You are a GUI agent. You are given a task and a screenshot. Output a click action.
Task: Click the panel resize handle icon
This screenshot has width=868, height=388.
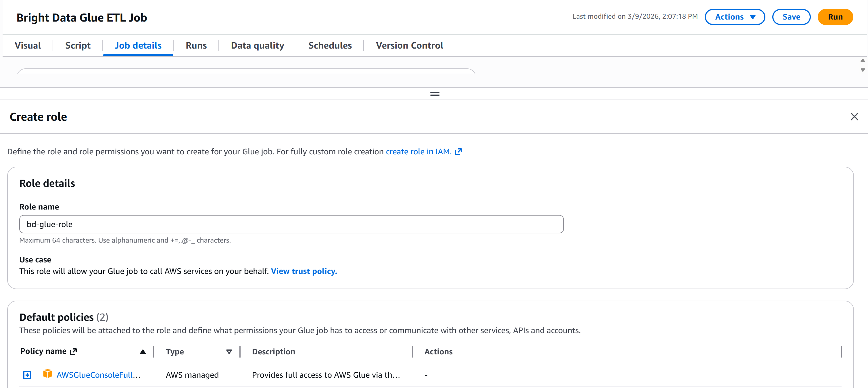[x=435, y=94]
